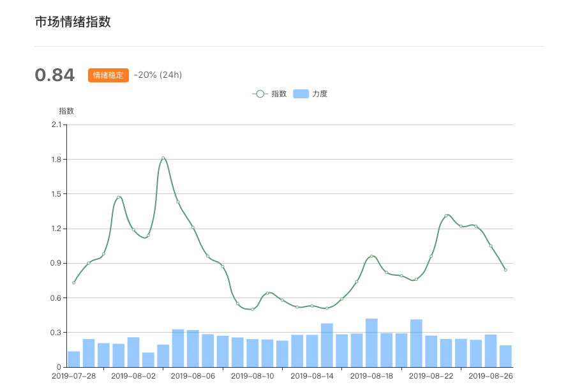Click the green circle legend marker
Screen dimensions: 575x392
(x=260, y=94)
